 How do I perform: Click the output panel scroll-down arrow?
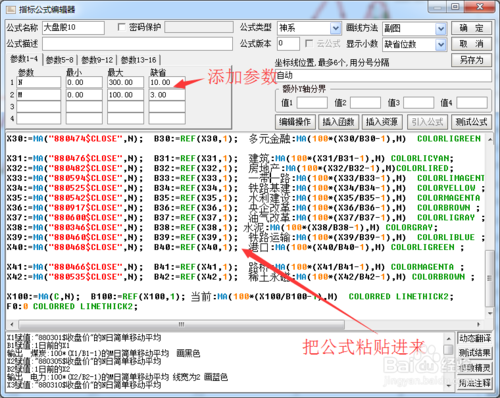pos(449,385)
